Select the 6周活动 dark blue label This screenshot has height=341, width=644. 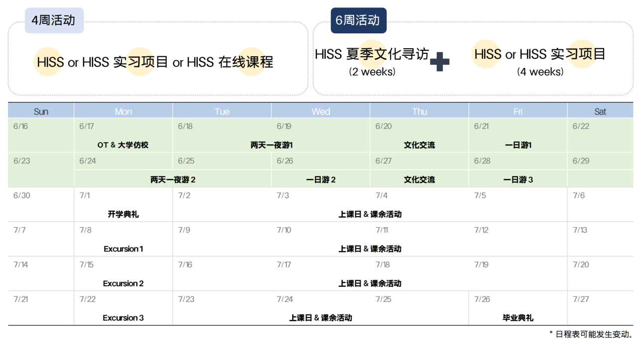[358, 20]
